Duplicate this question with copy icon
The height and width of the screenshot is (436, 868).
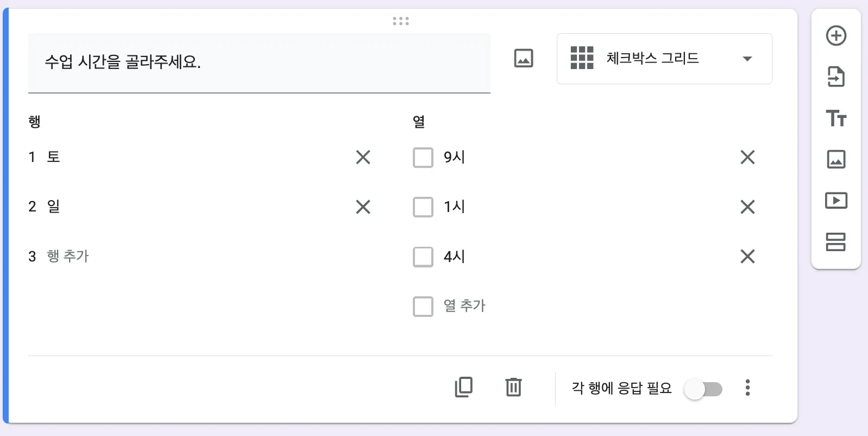(463, 387)
